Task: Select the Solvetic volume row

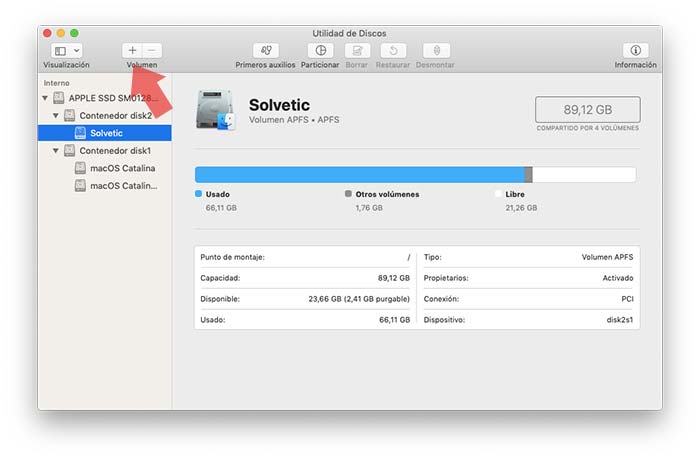Action: pos(105,133)
